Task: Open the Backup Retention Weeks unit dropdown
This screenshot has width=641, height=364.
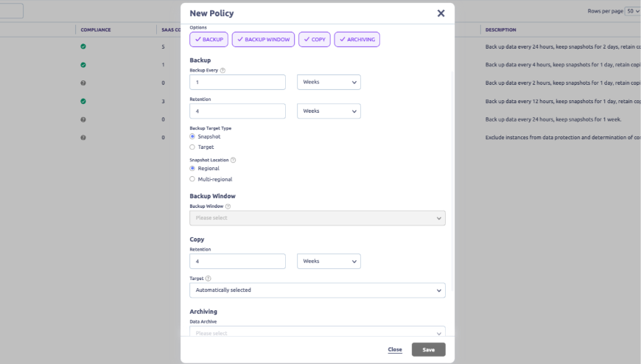Action: click(x=330, y=111)
